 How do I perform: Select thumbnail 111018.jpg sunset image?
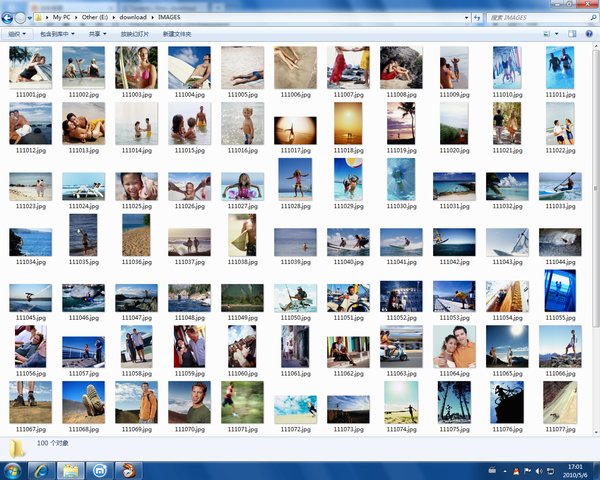point(348,123)
